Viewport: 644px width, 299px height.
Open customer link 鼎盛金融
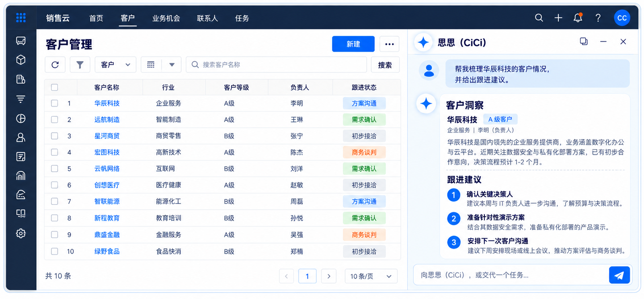pos(107,235)
